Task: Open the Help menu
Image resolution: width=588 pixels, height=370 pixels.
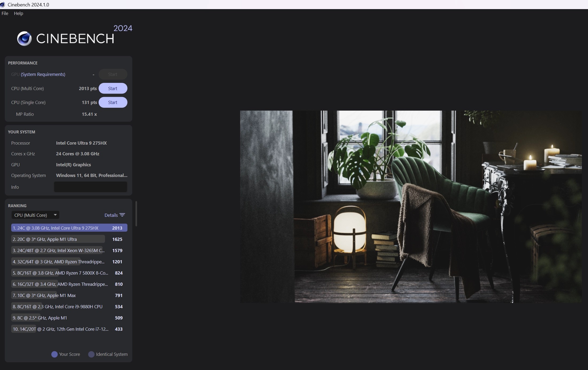Action: pos(18,13)
